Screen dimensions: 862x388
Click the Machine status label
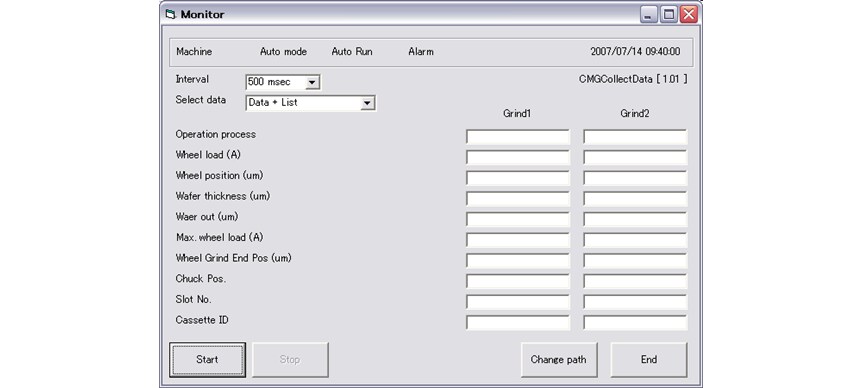pos(194,52)
